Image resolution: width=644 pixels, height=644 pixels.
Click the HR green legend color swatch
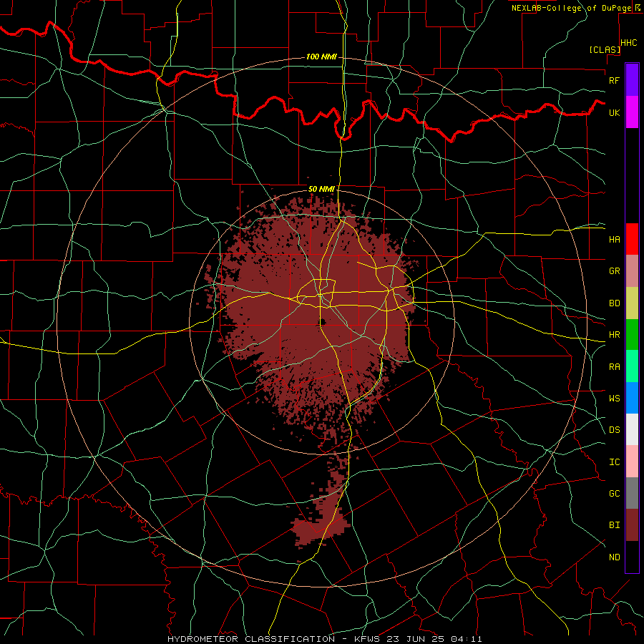[632, 334]
